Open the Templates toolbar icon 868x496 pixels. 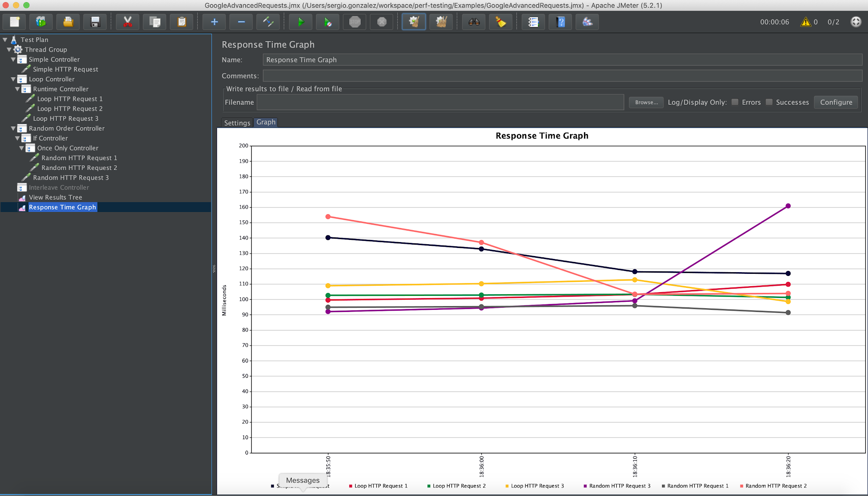(x=41, y=22)
